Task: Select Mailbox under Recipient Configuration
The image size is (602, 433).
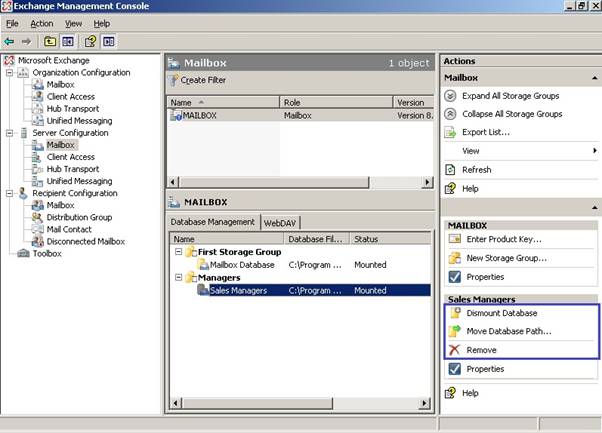Action: pos(60,205)
